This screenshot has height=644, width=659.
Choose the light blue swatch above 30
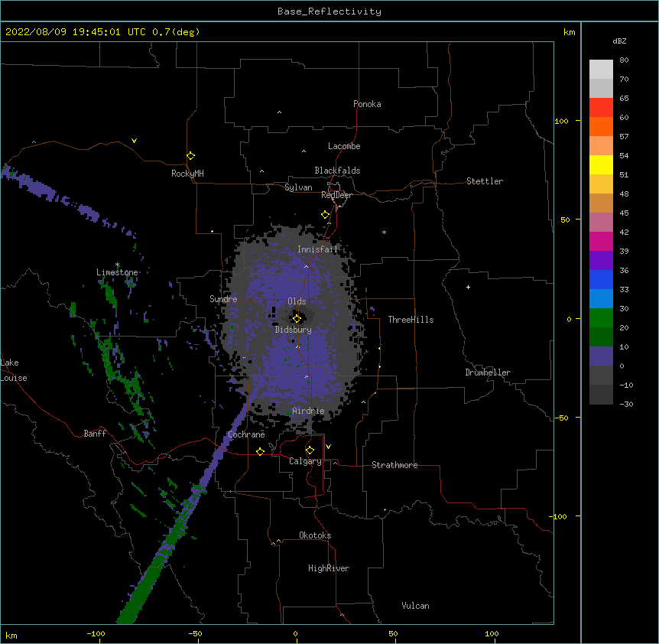point(601,299)
